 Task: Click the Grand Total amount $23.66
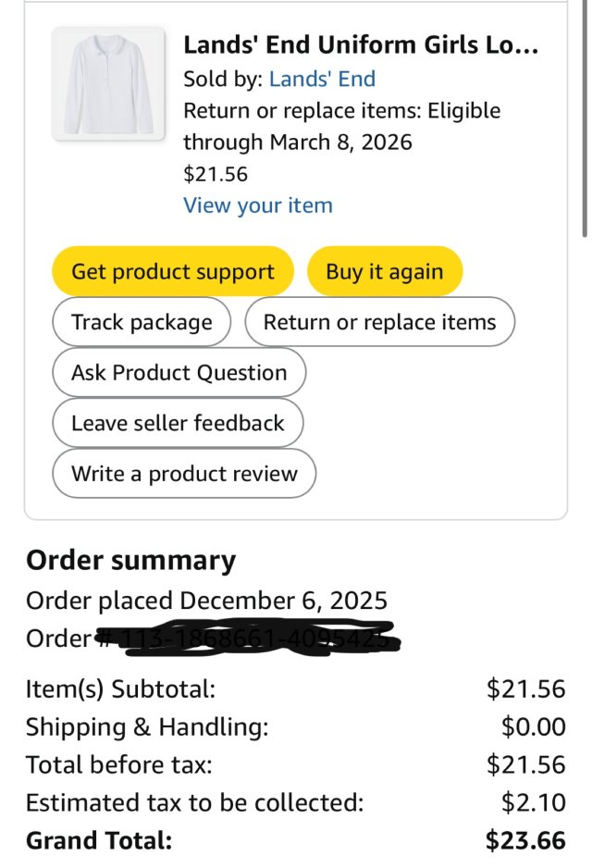tap(525, 841)
